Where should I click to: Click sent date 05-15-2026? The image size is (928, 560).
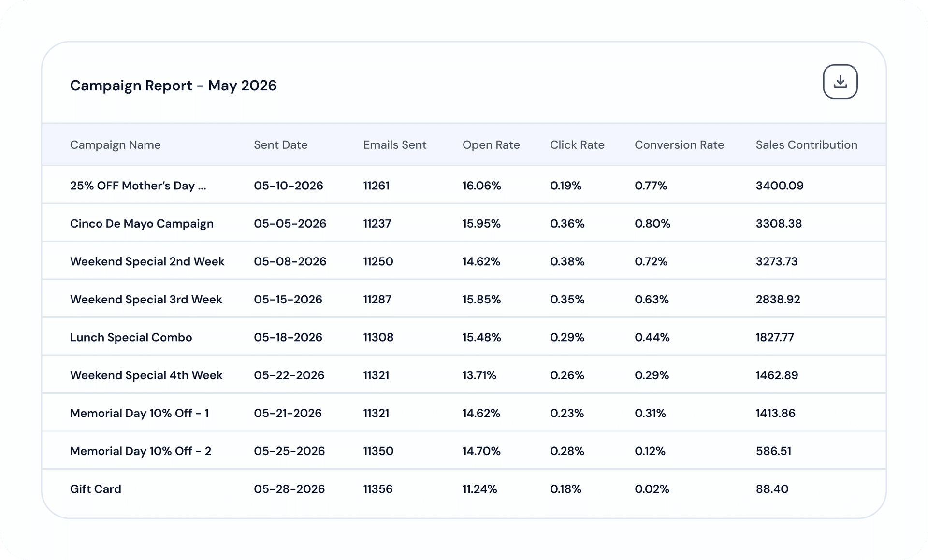(x=288, y=299)
